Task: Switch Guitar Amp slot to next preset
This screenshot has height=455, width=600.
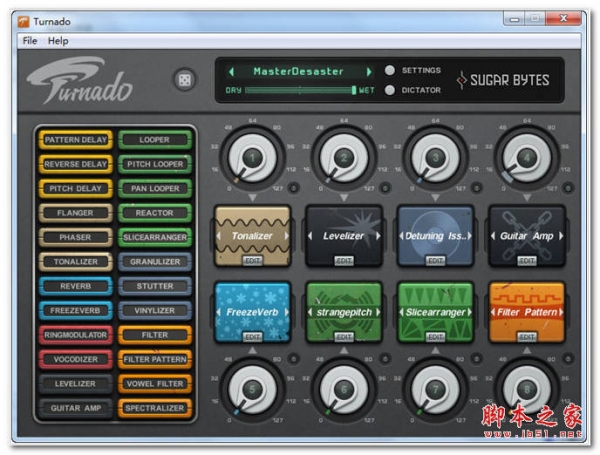Action: click(x=561, y=236)
